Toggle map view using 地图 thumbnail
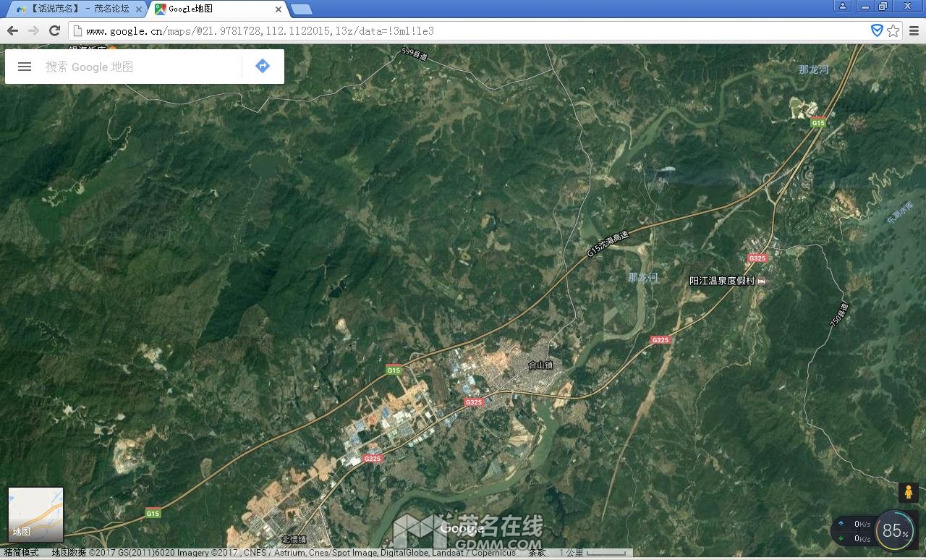Viewport: 926px width, 560px height. click(35, 514)
